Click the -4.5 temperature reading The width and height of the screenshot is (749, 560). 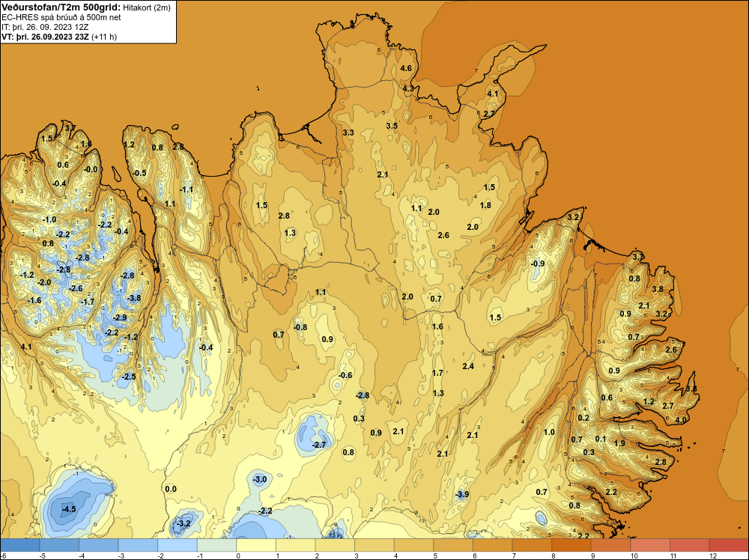click(x=69, y=509)
